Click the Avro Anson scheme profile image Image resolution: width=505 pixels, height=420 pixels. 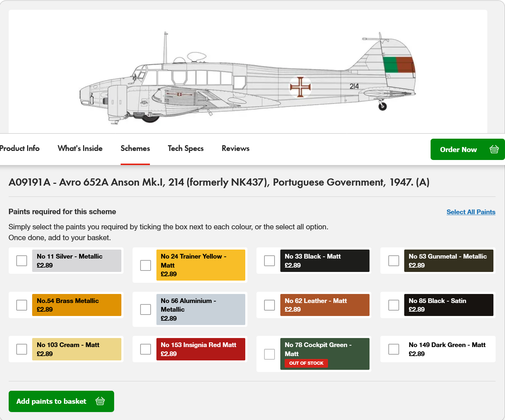click(x=248, y=78)
